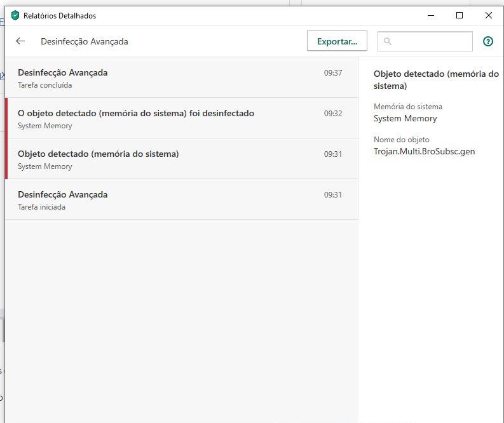504x423 pixels.
Task: Focus the report search field
Action: point(425,41)
